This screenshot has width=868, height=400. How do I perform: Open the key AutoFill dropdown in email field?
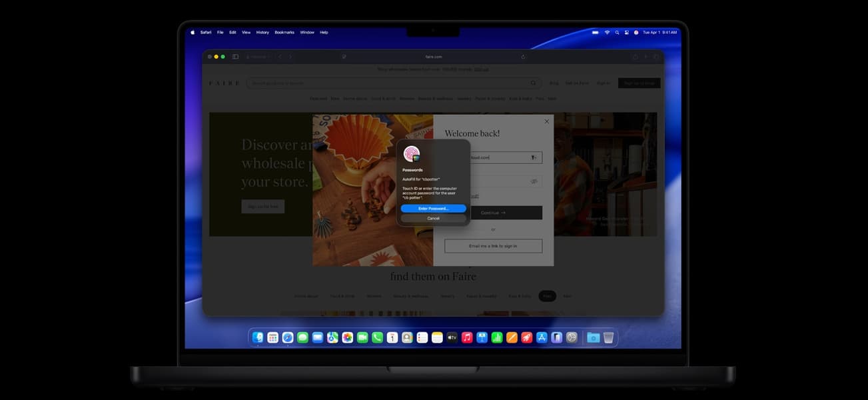point(534,157)
